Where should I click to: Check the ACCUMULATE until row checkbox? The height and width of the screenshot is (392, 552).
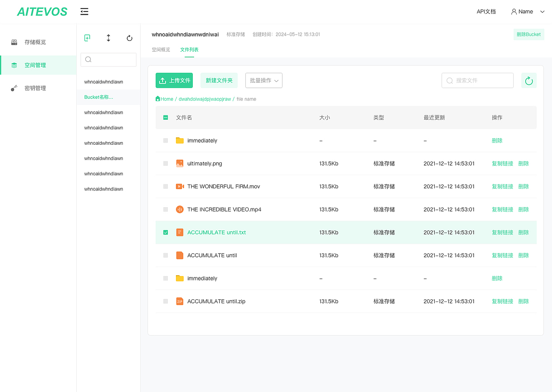[x=166, y=255]
